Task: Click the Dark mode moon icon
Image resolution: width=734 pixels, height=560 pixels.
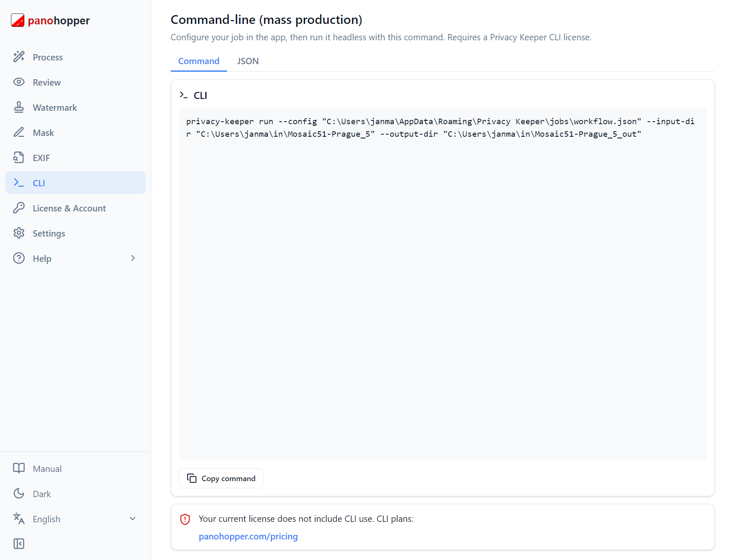Action: click(x=19, y=493)
